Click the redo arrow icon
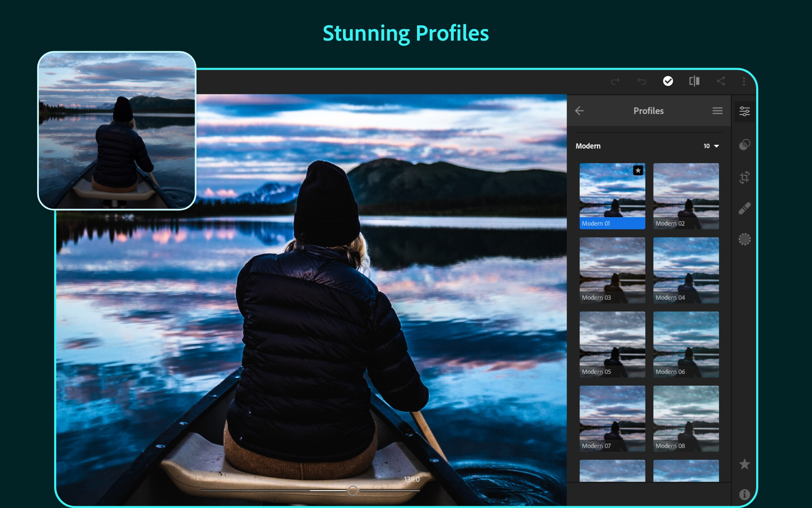 tap(615, 81)
